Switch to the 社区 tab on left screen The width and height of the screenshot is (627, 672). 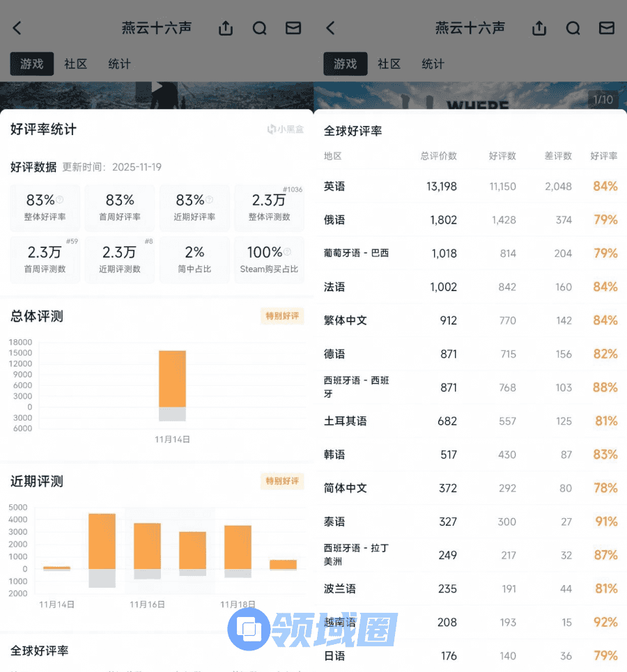[x=76, y=64]
